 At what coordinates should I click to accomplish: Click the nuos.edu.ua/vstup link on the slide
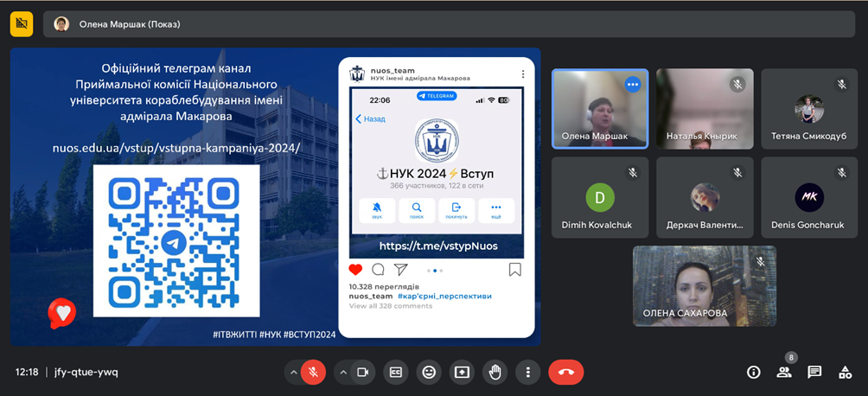(x=176, y=149)
